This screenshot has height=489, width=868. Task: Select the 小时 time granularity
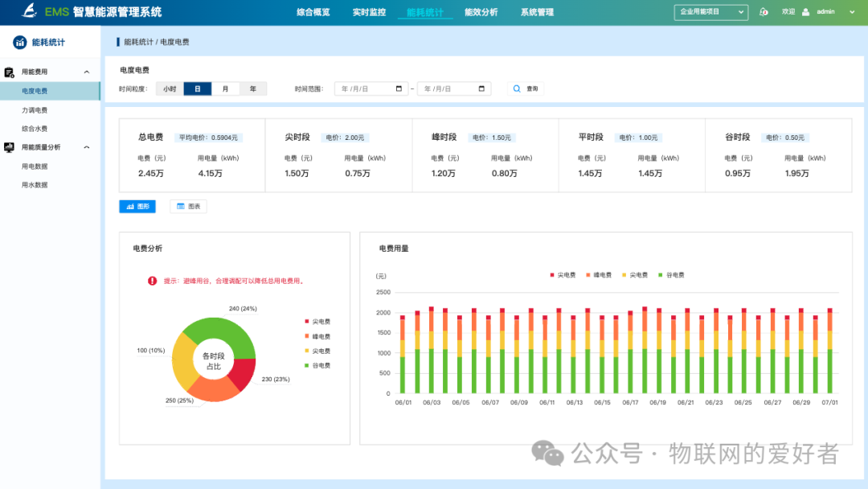pos(170,88)
